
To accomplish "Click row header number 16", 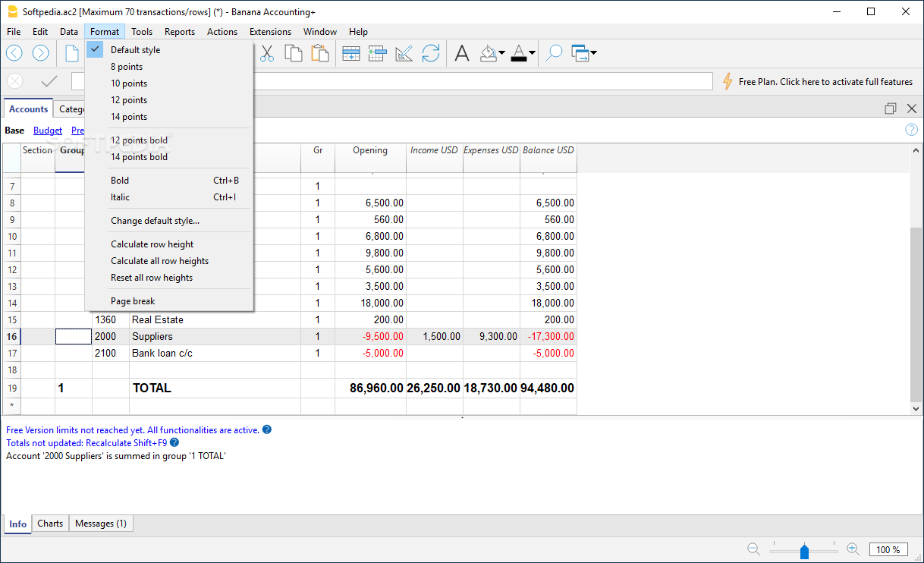I will tap(11, 336).
